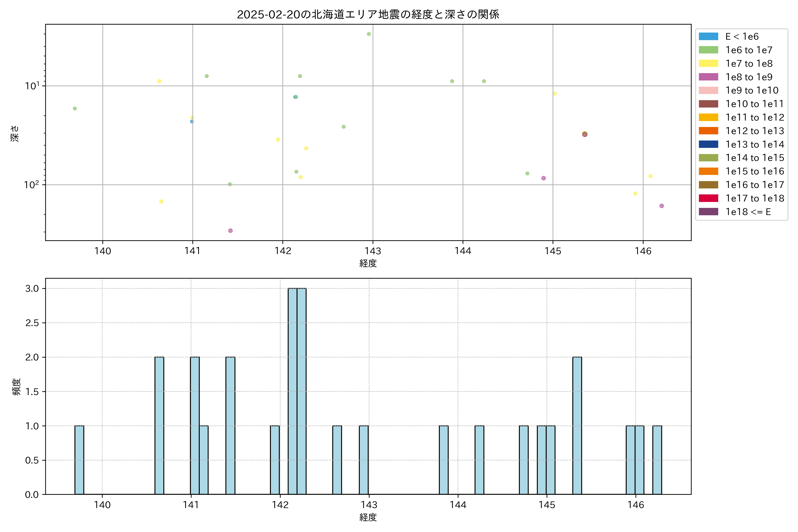Click the histogram bar of height 2 near 145.4
798x532 pixels.
coord(577,426)
